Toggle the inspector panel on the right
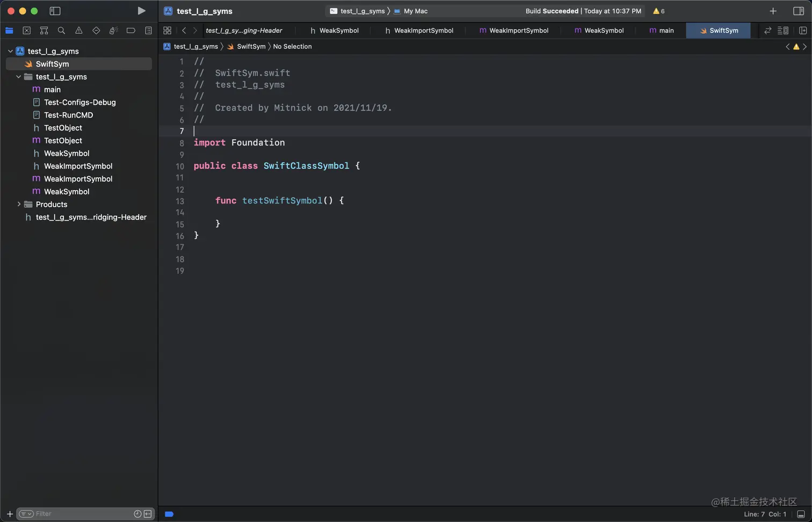The height and width of the screenshot is (522, 812). pyautogui.click(x=798, y=11)
